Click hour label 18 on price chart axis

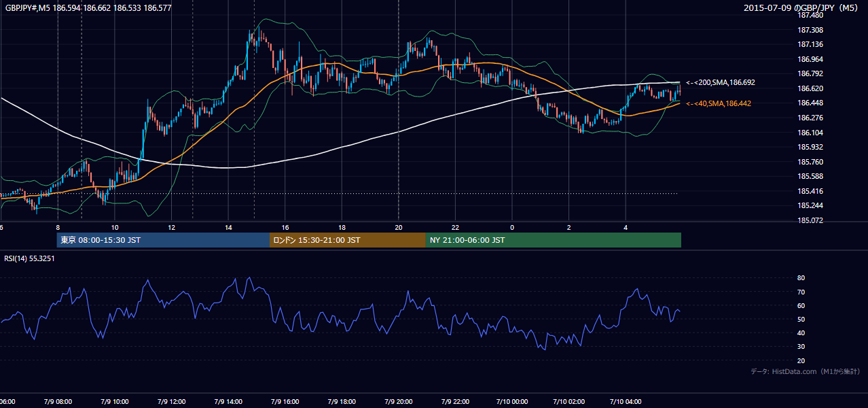pyautogui.click(x=342, y=228)
